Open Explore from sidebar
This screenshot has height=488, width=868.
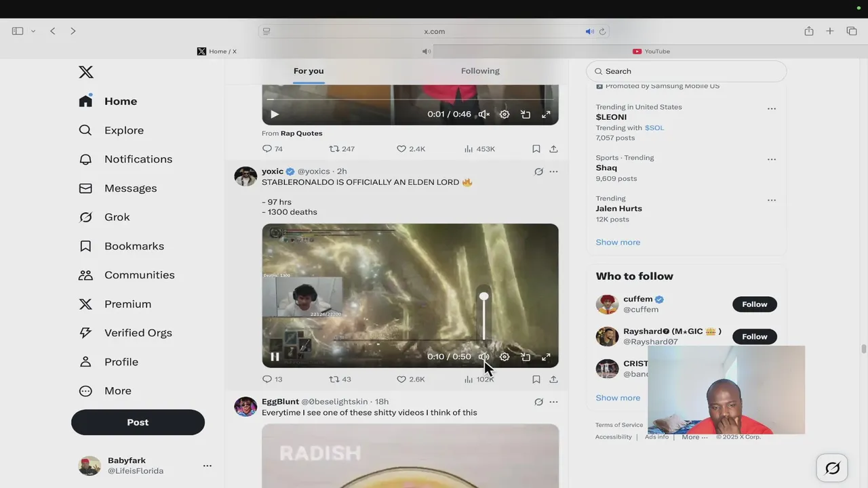point(111,130)
